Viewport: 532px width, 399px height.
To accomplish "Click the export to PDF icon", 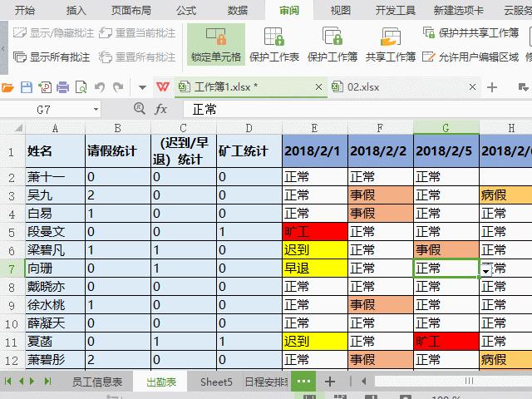I will pos(45,87).
